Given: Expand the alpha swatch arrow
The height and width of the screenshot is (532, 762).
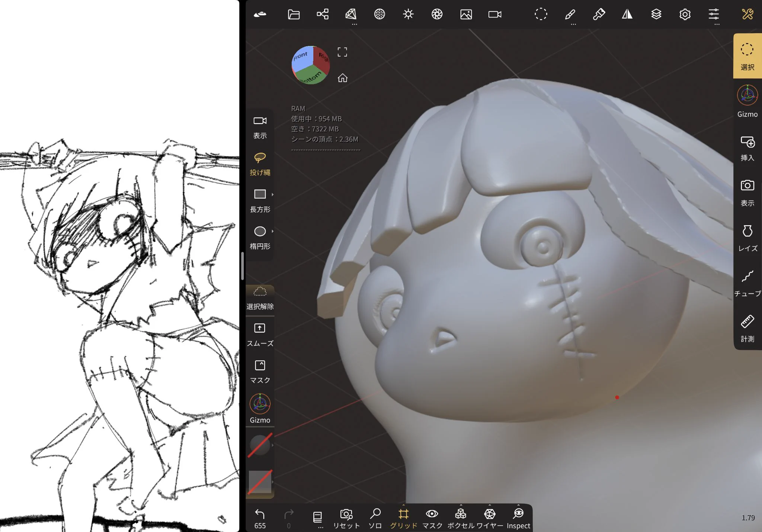Looking at the screenshot, I should (x=273, y=482).
